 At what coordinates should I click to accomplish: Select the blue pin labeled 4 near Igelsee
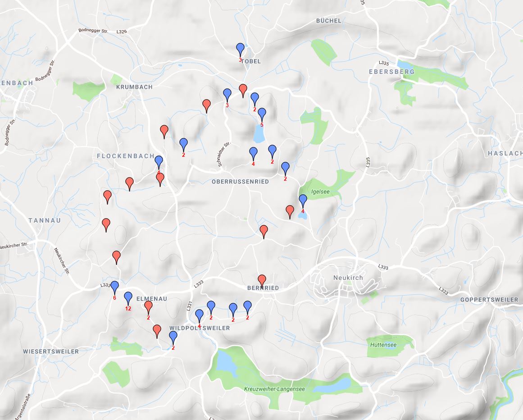[x=303, y=201]
